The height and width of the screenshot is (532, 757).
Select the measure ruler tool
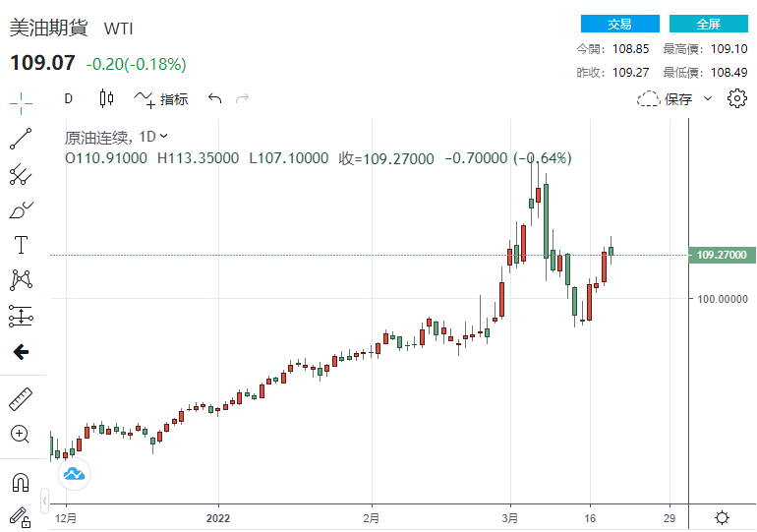tap(21, 399)
